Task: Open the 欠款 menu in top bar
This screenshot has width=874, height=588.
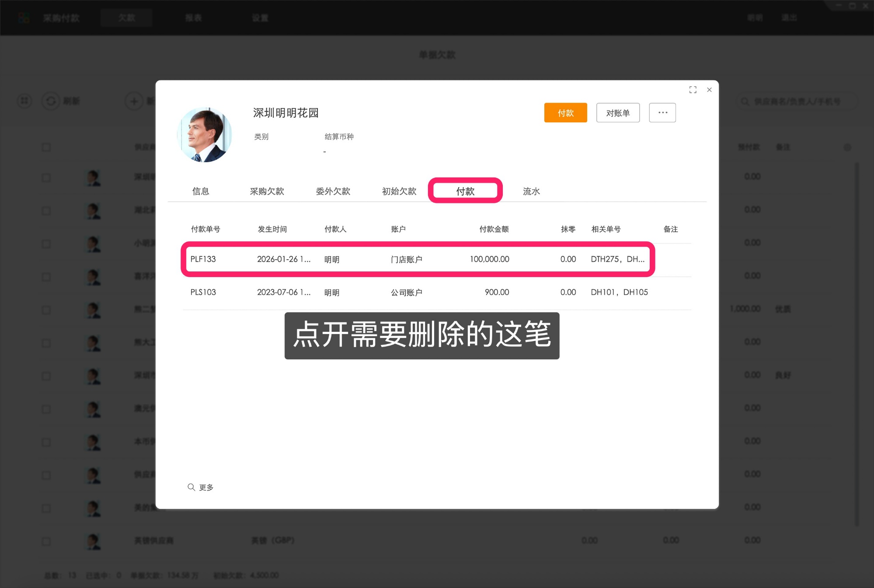Action: 126,18
